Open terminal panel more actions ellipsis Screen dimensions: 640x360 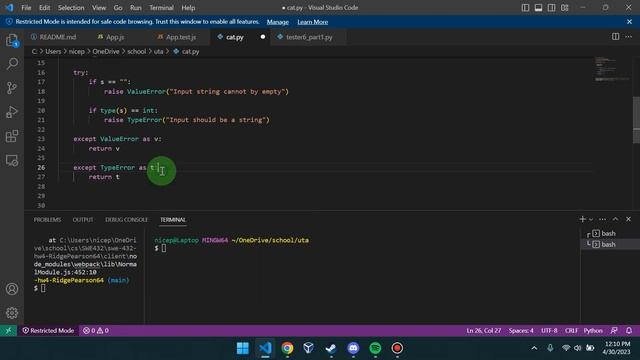[602, 219]
